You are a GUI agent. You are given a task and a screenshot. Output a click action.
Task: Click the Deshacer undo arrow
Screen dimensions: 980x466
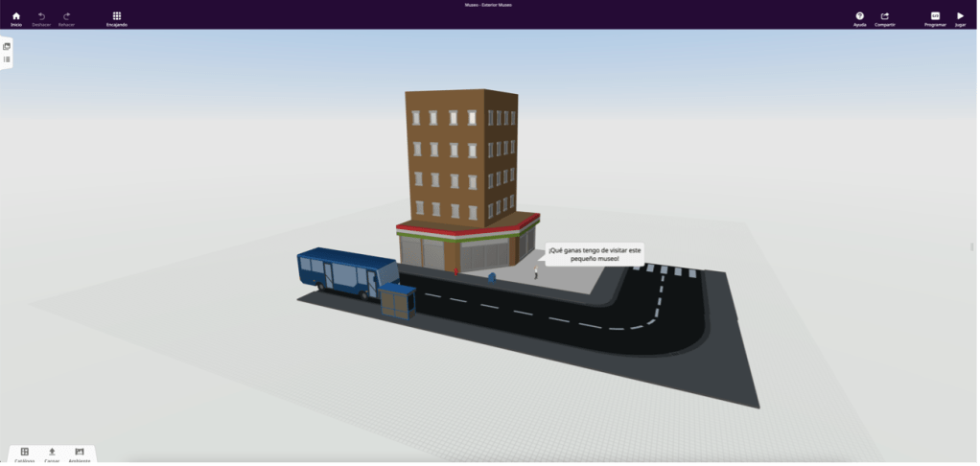[41, 16]
